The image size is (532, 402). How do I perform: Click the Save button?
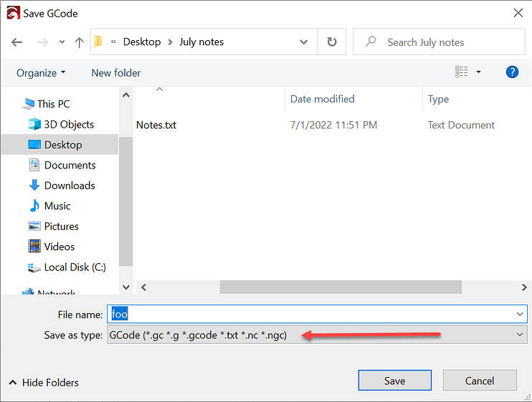pos(394,381)
